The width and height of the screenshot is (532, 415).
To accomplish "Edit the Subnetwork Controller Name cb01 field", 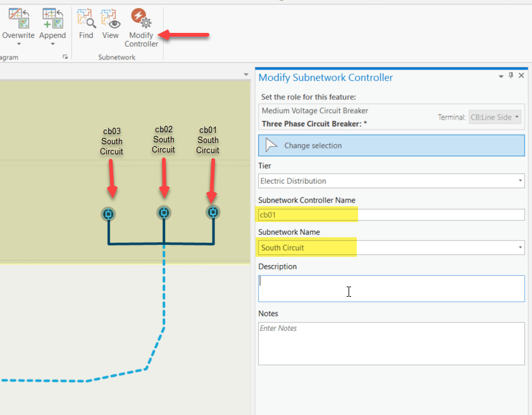I will (x=307, y=214).
